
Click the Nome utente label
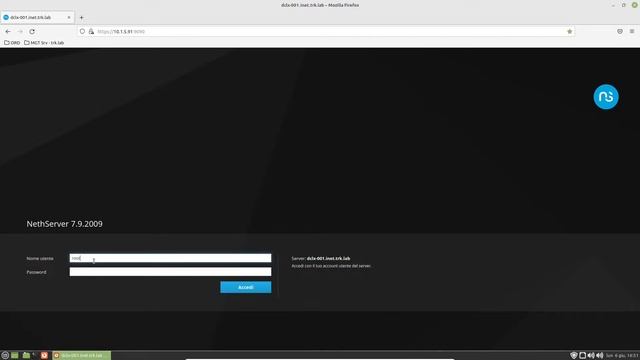tap(40, 258)
